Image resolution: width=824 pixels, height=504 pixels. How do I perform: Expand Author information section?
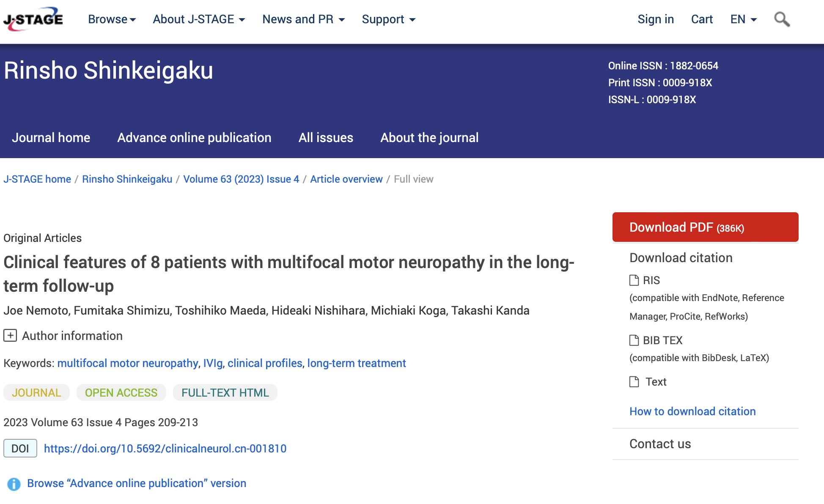[9, 336]
